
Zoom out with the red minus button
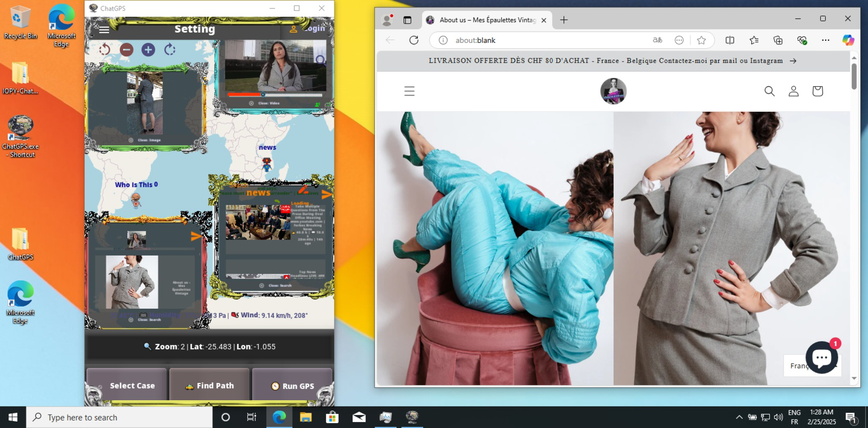tap(126, 50)
